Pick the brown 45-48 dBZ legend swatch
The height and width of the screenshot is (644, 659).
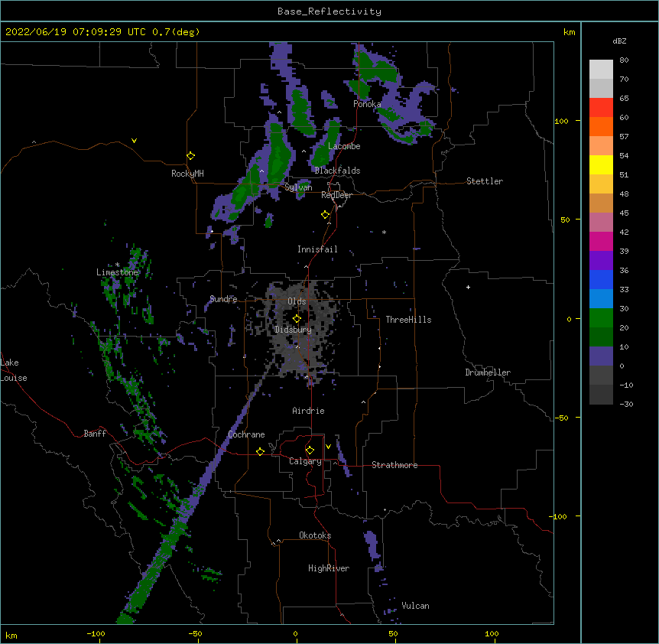click(x=601, y=203)
